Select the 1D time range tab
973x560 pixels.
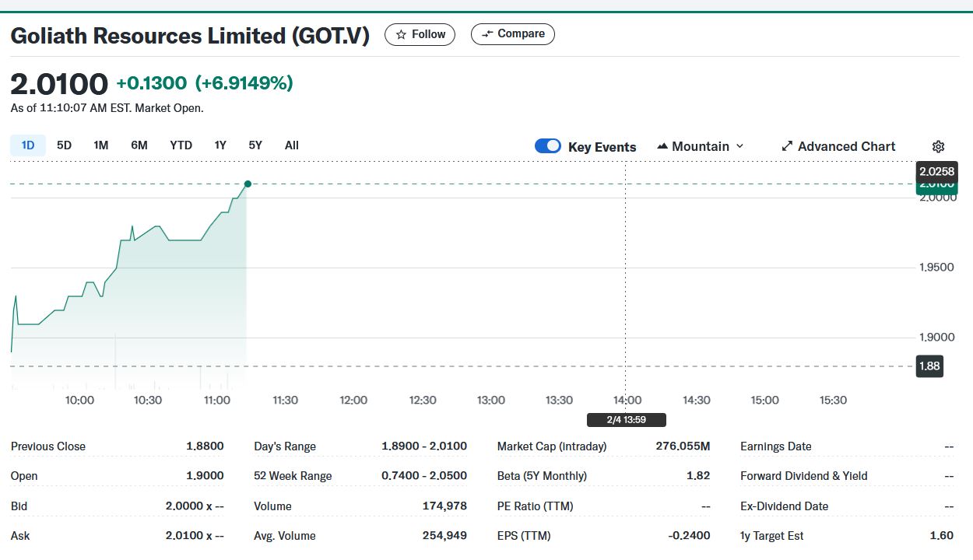tap(28, 145)
